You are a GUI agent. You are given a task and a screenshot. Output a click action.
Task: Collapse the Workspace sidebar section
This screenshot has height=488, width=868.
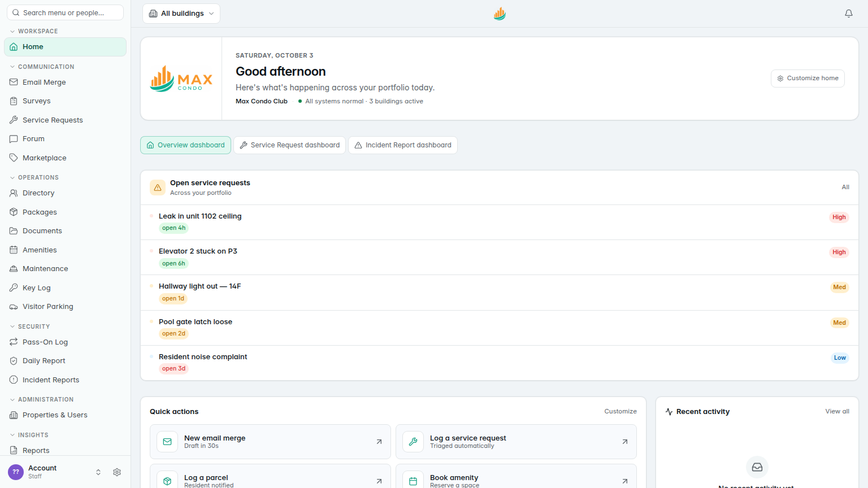pos(34,31)
